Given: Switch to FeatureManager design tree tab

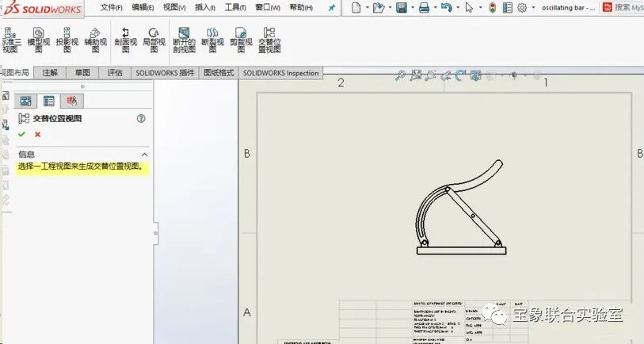Looking at the screenshot, I should 25,101.
